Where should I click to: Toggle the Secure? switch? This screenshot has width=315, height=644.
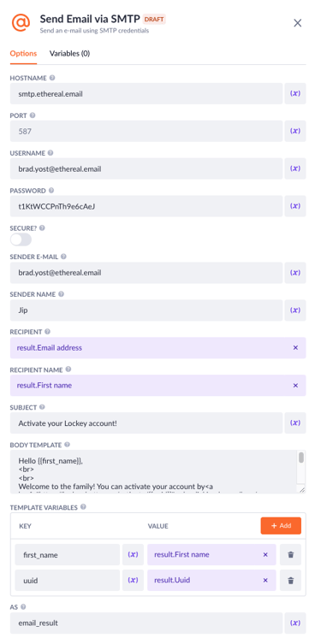(21, 239)
